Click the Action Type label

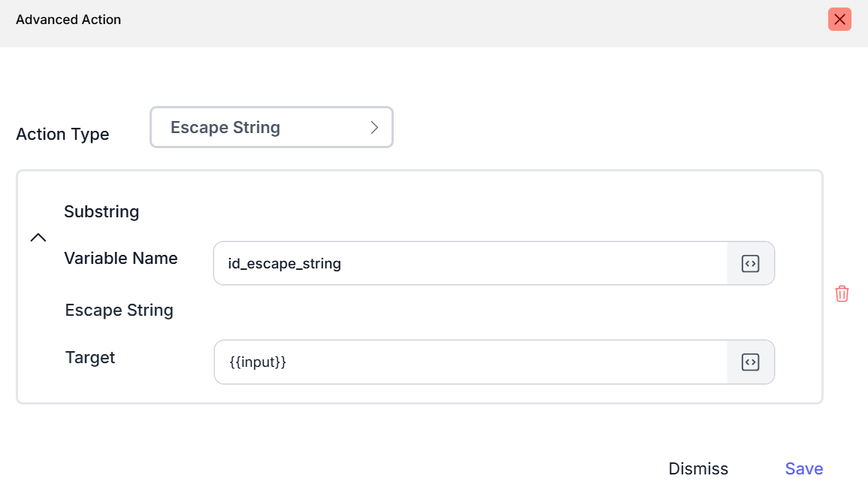(62, 135)
